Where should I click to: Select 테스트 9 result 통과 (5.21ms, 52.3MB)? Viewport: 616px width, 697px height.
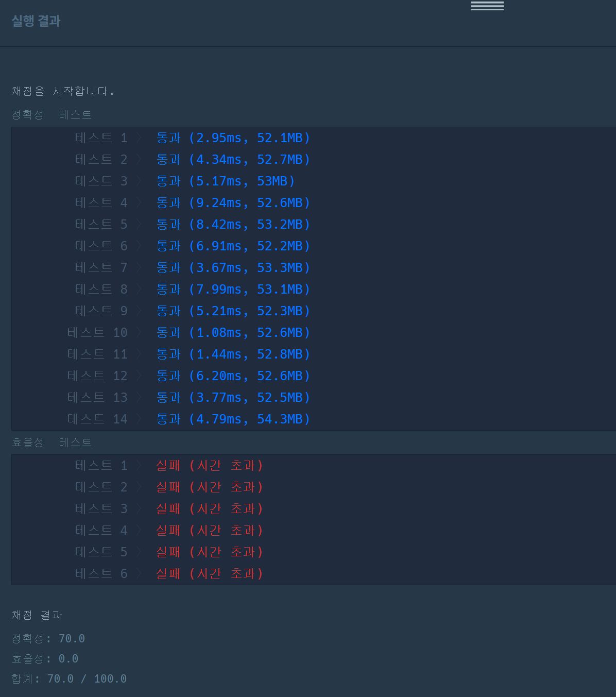tap(233, 311)
